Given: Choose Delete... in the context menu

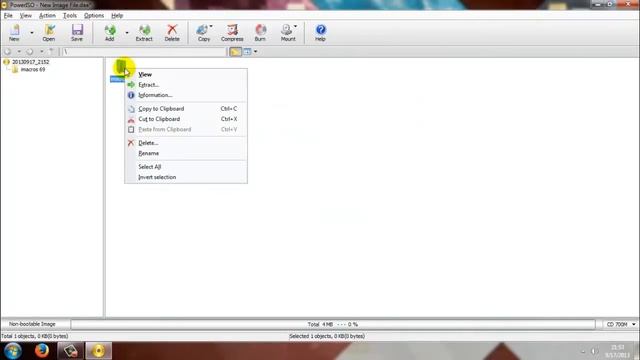Looking at the screenshot, I should [x=186, y=143].
